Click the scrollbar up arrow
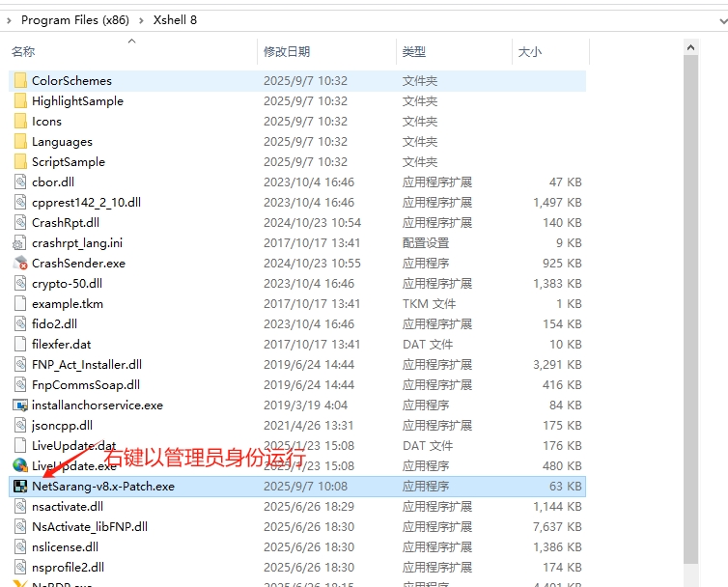This screenshot has height=587, width=728. coord(690,47)
